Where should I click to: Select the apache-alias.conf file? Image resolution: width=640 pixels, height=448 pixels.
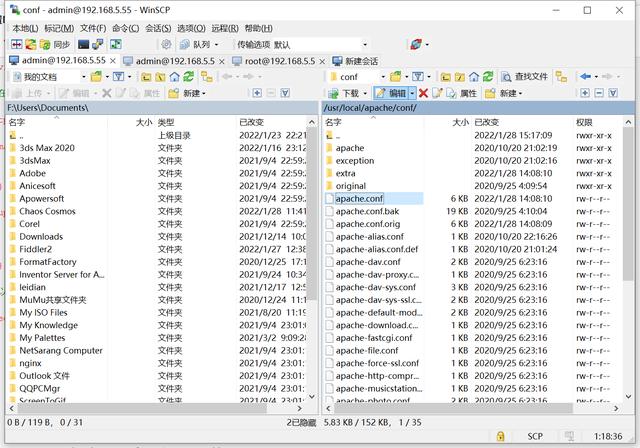(369, 237)
